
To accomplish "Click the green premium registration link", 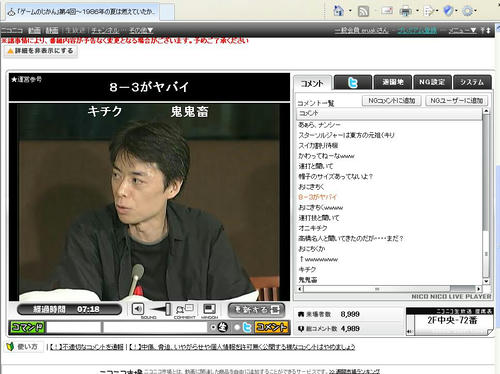I will pos(417,30).
